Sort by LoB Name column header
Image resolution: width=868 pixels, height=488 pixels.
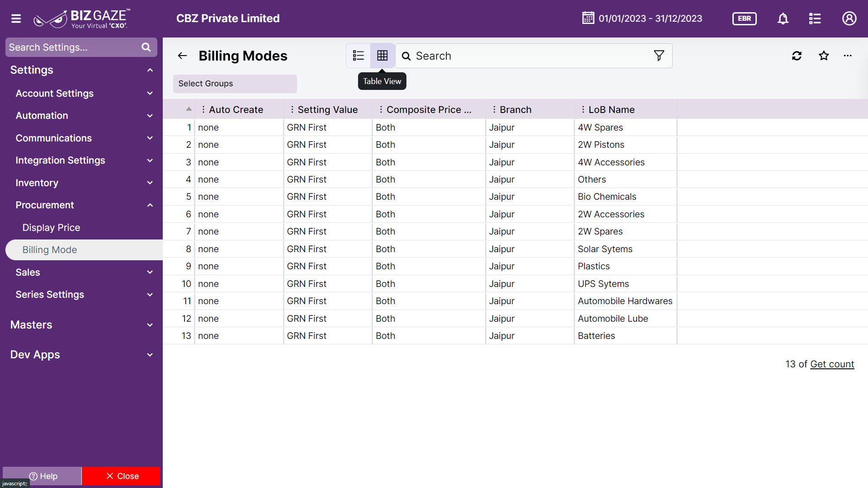click(x=611, y=110)
